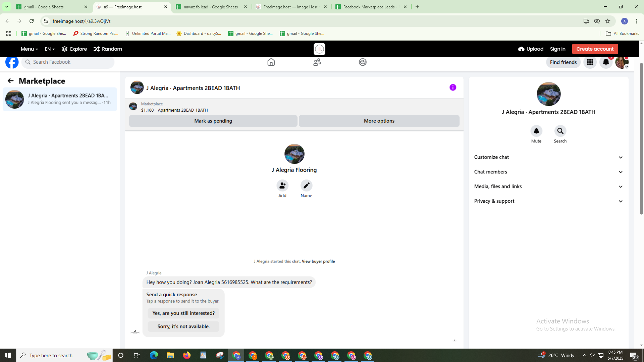Screen dimensions: 644x362
Task: Open the Facebook notifications bell
Action: click(606, 62)
